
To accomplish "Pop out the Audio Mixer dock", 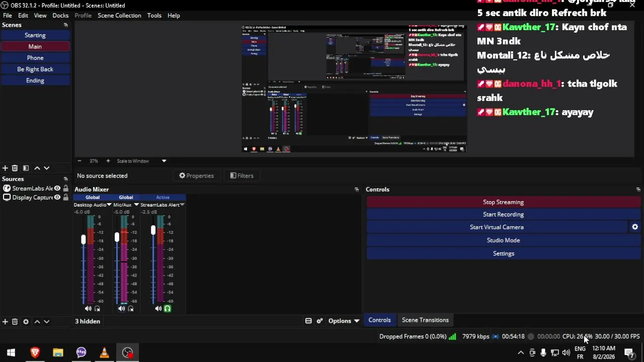I will click(x=357, y=190).
